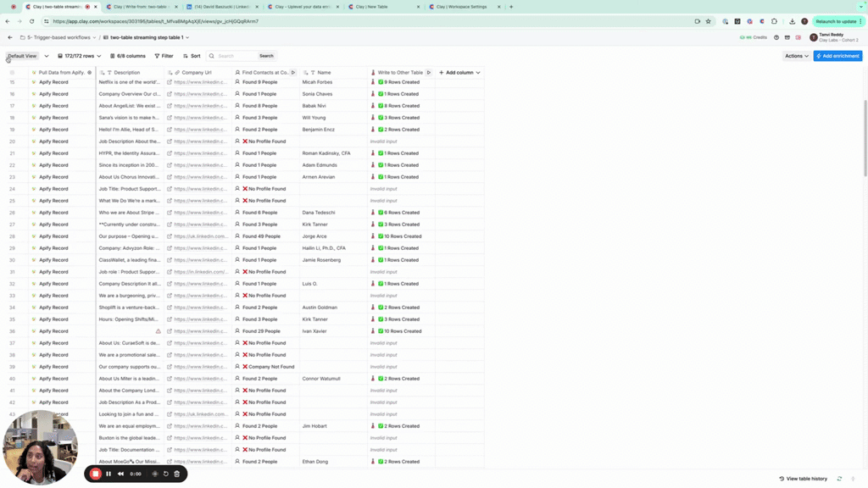Image resolution: width=868 pixels, height=488 pixels.
Task: Toggle the select-all checkbox in the header
Action: point(12,73)
